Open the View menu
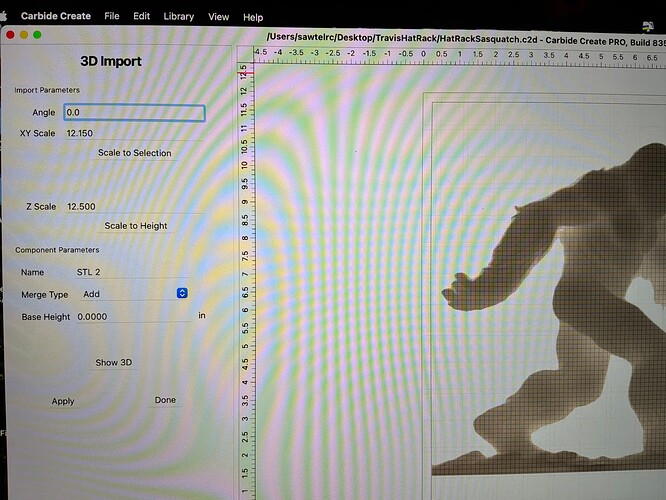 click(218, 17)
